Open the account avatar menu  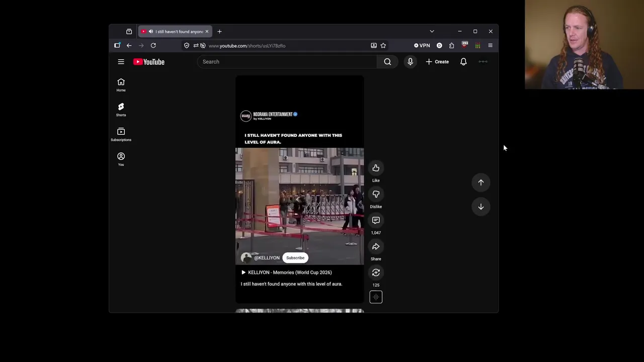(483, 62)
